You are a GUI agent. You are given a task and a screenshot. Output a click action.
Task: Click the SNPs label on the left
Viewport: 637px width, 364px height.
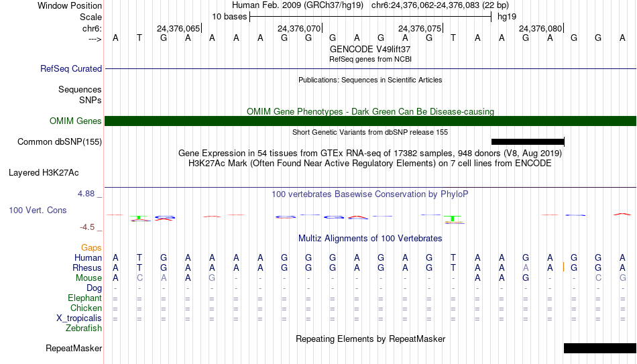tap(91, 100)
